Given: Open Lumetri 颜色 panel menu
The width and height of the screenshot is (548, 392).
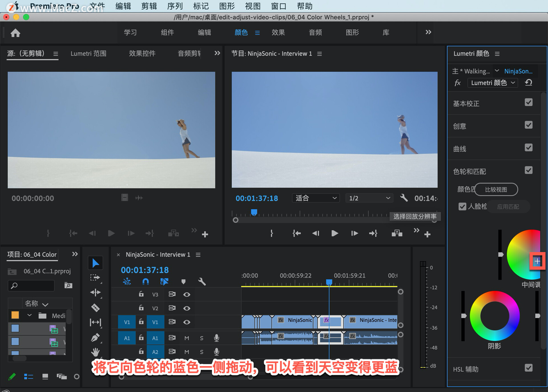Looking at the screenshot, I should click(497, 54).
